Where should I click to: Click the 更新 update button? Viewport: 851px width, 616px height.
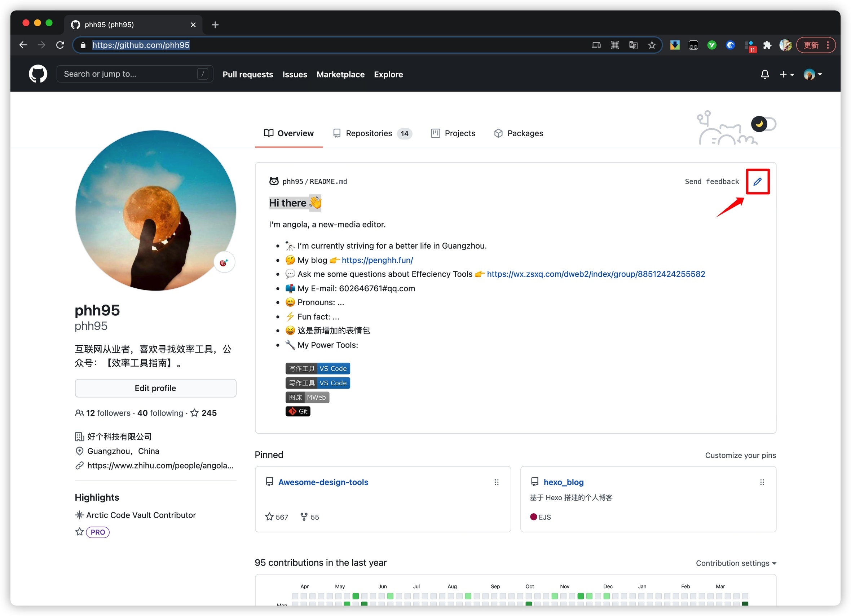(811, 45)
